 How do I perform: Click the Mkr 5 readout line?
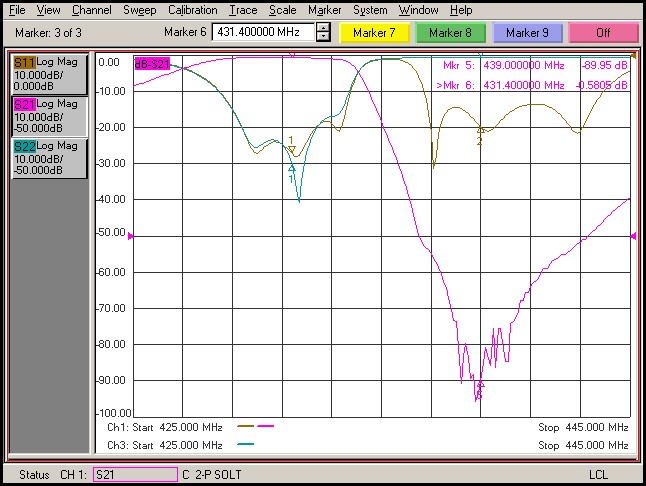coord(535,65)
